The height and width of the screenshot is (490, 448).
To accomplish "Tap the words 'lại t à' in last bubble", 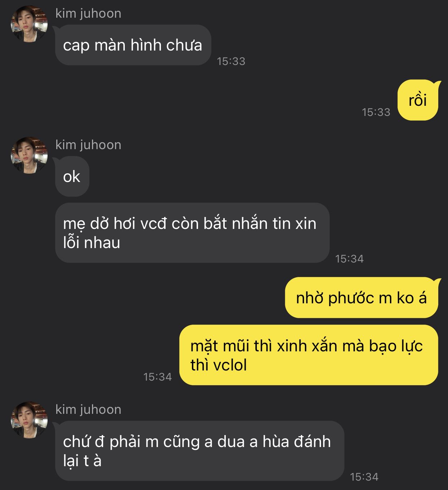I will pos(82,461).
